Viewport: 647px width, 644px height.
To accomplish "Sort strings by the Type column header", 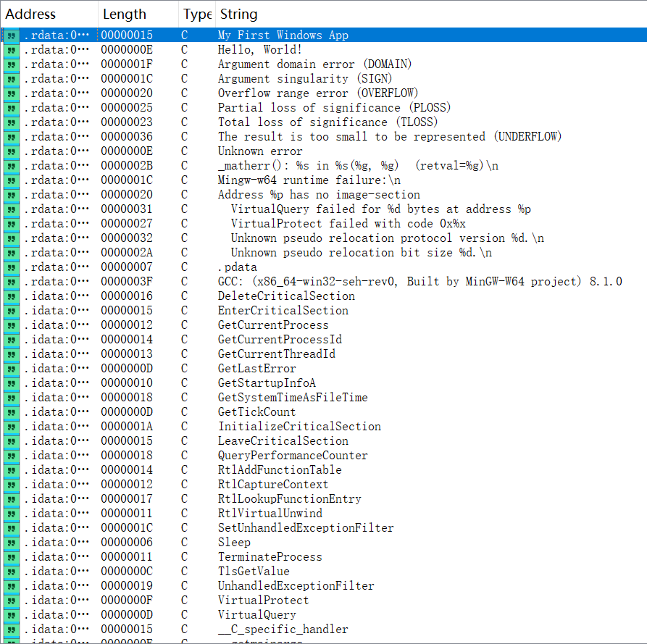I will click(196, 14).
